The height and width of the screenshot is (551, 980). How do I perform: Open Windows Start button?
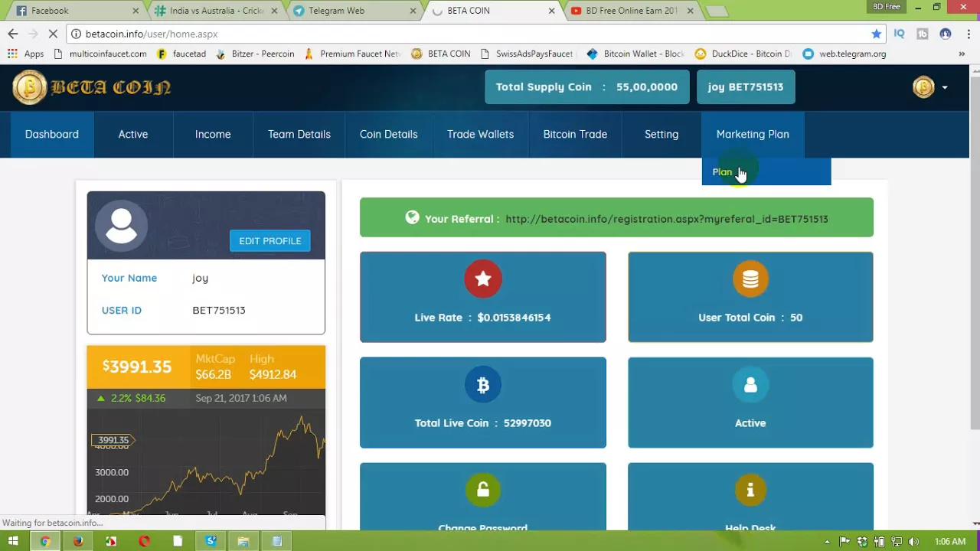(x=13, y=541)
